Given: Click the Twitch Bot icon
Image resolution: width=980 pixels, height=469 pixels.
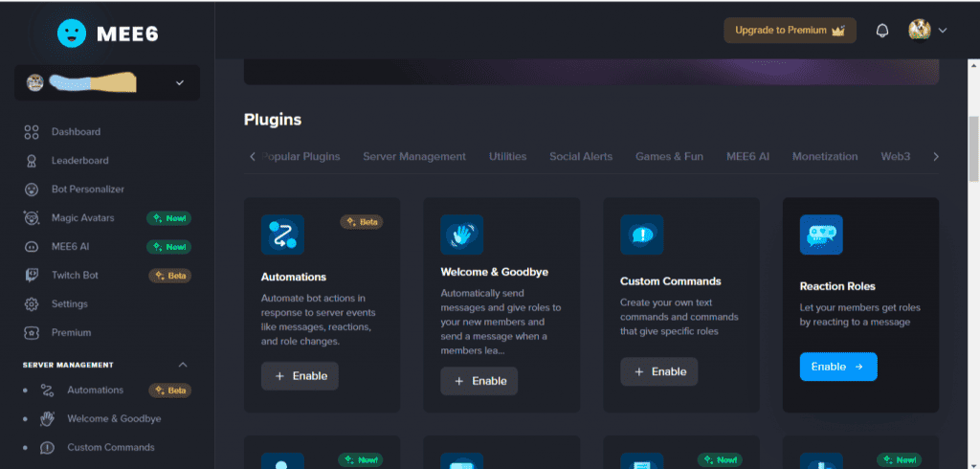Looking at the screenshot, I should click(x=32, y=275).
